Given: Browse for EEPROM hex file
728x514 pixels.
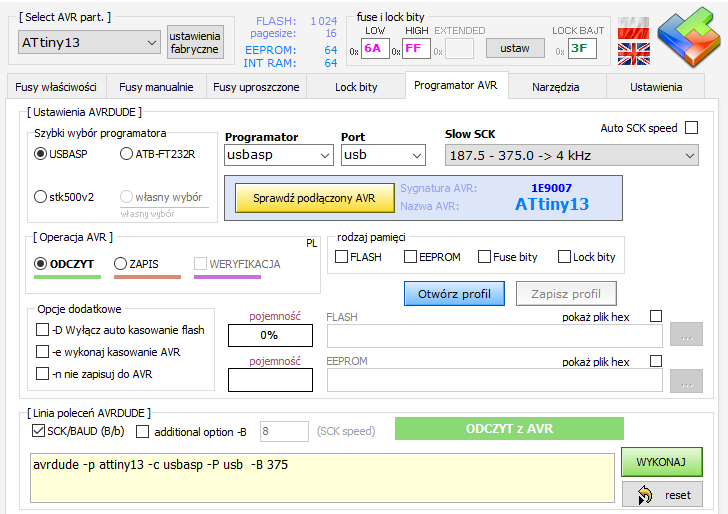Looking at the screenshot, I should point(686,380).
